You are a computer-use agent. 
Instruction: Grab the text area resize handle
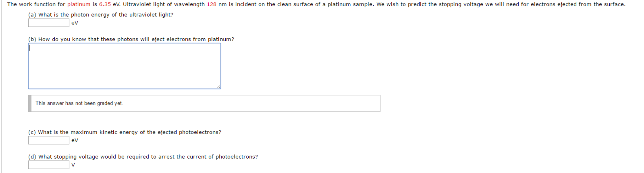pos(219,87)
